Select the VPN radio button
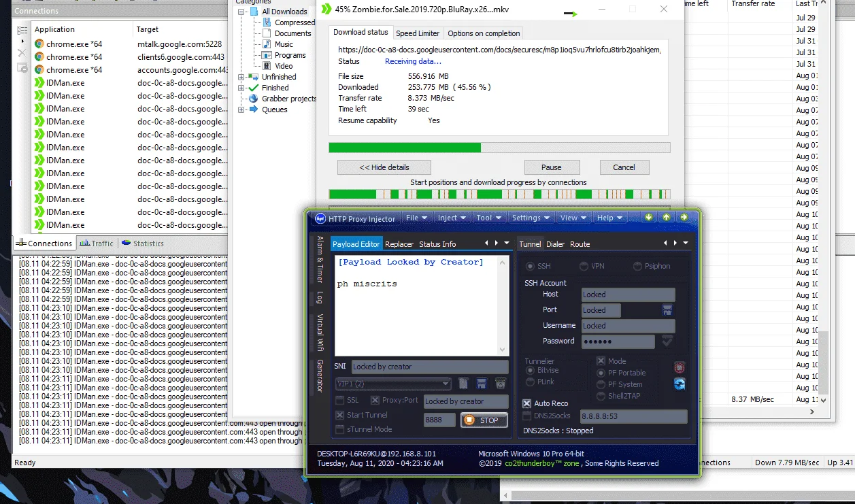This screenshot has height=504, width=855. tap(584, 266)
